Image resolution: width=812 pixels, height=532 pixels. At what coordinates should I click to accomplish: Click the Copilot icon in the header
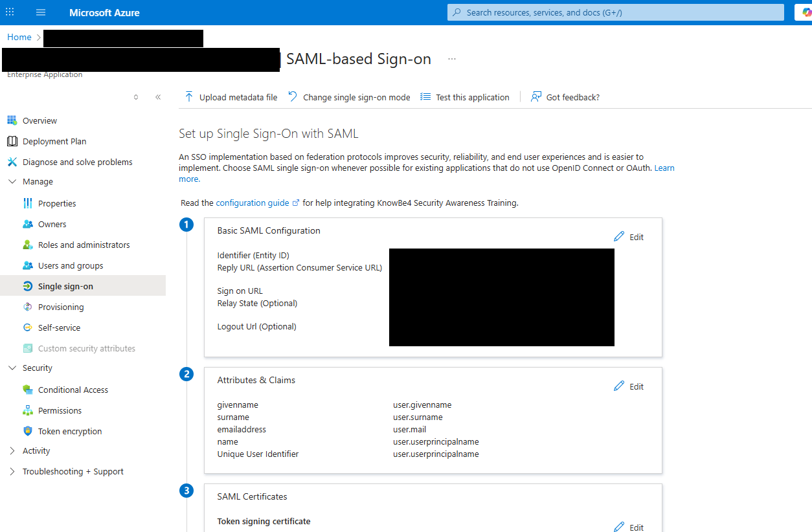[x=807, y=12]
